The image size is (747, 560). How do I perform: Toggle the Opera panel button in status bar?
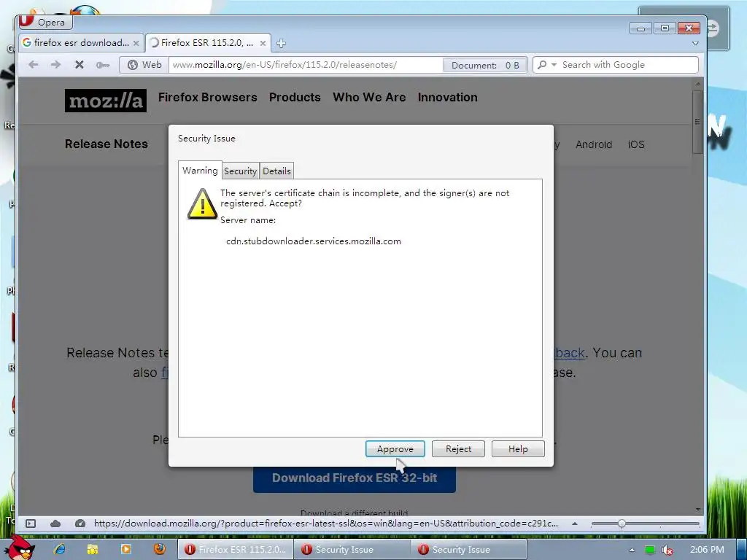tap(31, 524)
